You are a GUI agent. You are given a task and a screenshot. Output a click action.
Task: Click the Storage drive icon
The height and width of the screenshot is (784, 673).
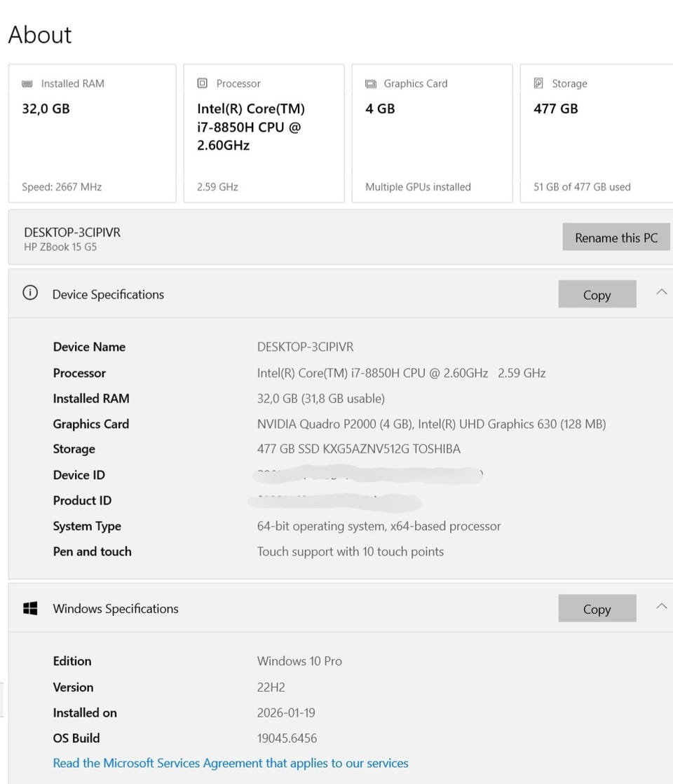539,83
